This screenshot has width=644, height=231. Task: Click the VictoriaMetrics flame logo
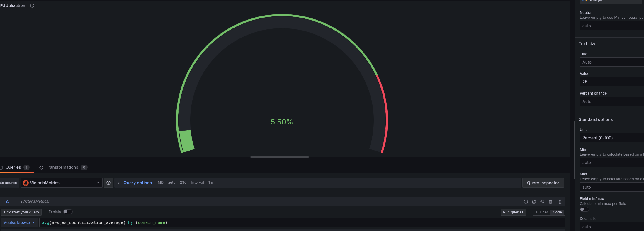coord(26,183)
